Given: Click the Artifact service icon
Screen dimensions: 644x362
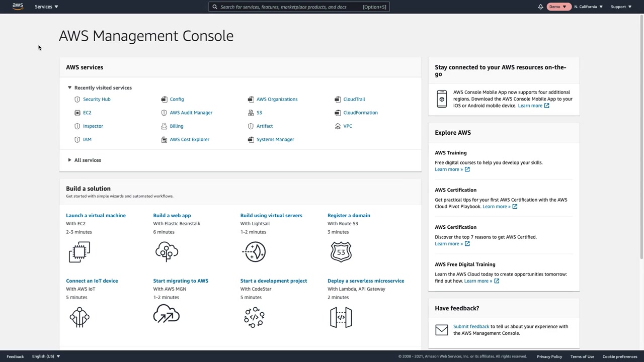Looking at the screenshot, I should 251,126.
